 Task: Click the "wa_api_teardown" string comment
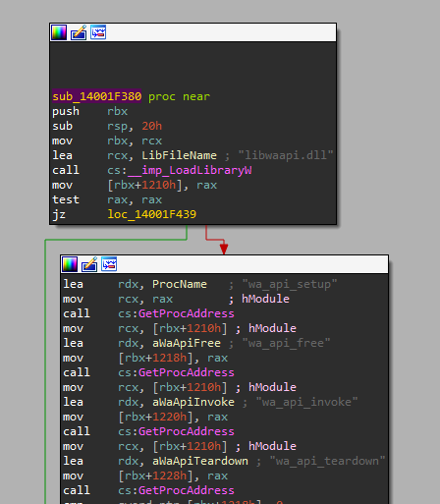[x=327, y=461]
